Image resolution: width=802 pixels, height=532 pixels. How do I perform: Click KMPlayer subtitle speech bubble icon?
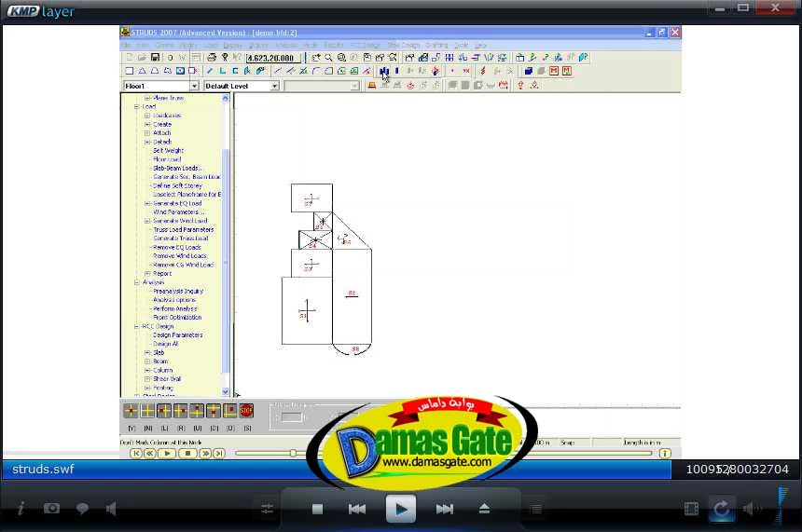82,509
